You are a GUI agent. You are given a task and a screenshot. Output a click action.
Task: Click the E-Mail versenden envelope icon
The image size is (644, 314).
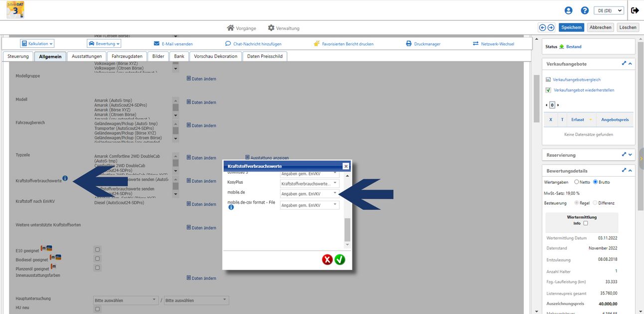157,44
